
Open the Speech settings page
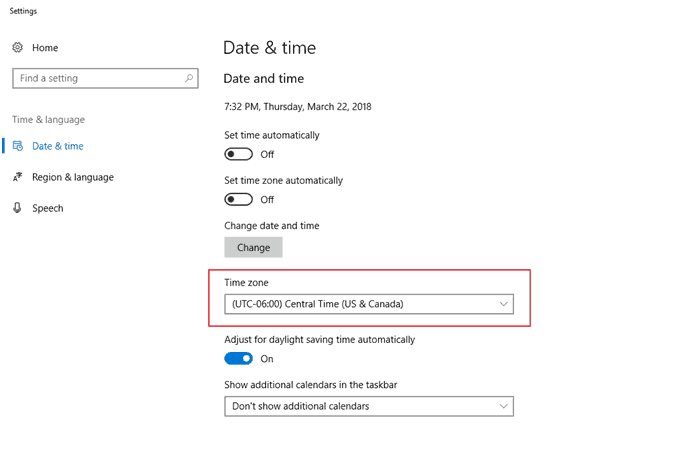click(x=48, y=208)
